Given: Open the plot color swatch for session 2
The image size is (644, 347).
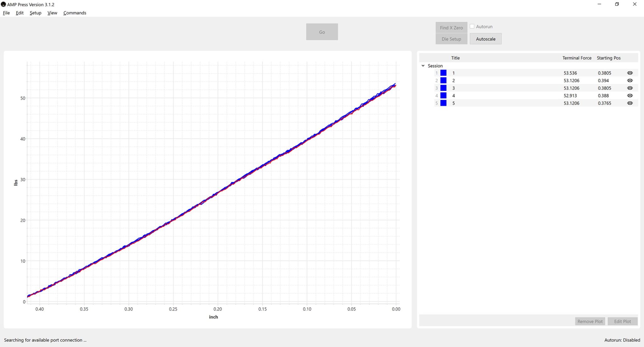Looking at the screenshot, I should (443, 80).
